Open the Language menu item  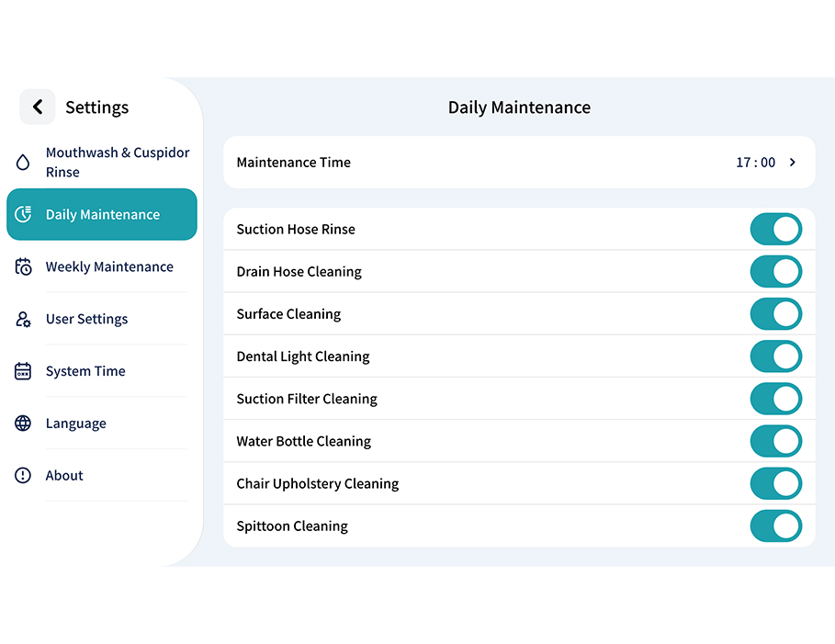tap(76, 424)
